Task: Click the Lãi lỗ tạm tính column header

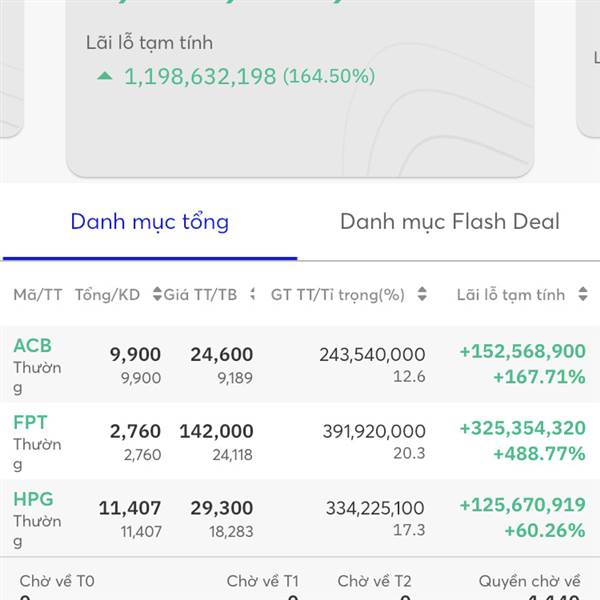Action: [511, 295]
